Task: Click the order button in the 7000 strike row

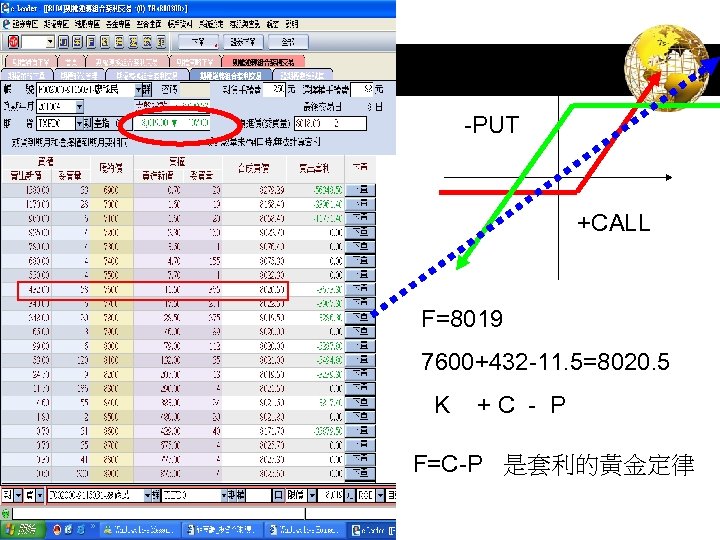Action: pos(360,204)
